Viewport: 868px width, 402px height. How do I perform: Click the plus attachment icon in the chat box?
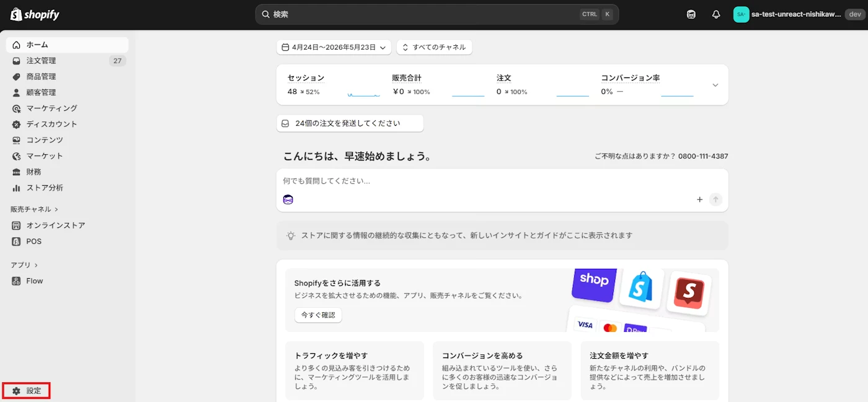pyautogui.click(x=700, y=199)
